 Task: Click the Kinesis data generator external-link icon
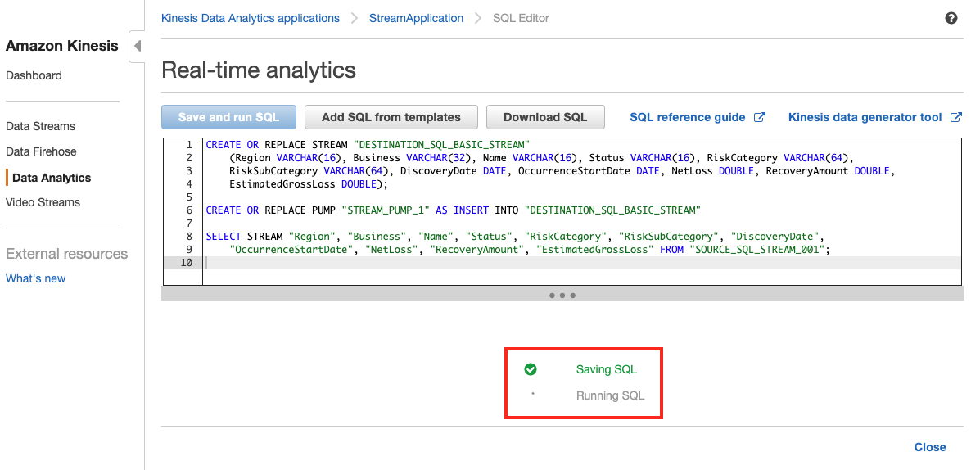pos(955,118)
